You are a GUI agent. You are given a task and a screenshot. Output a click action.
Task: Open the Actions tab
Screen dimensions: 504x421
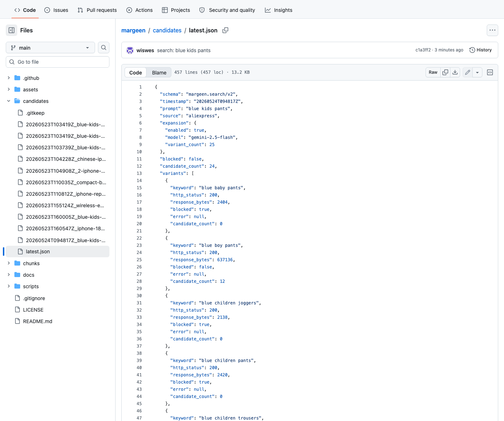coord(140,10)
